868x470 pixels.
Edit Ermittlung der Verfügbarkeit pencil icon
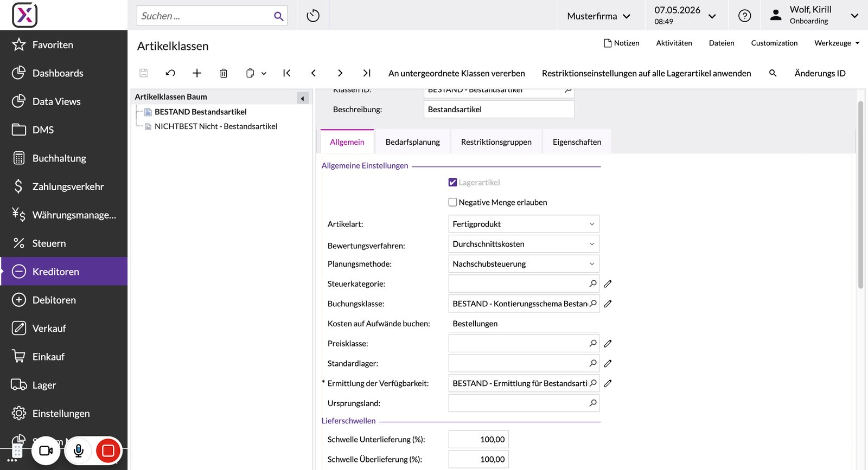608,383
